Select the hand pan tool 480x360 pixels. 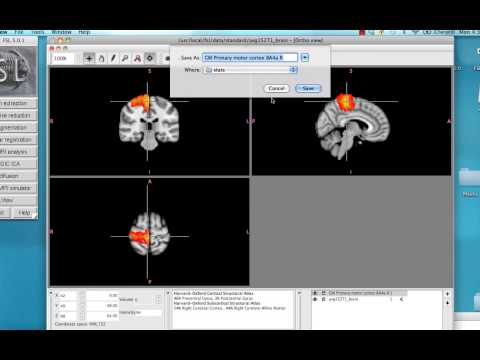click(x=101, y=58)
